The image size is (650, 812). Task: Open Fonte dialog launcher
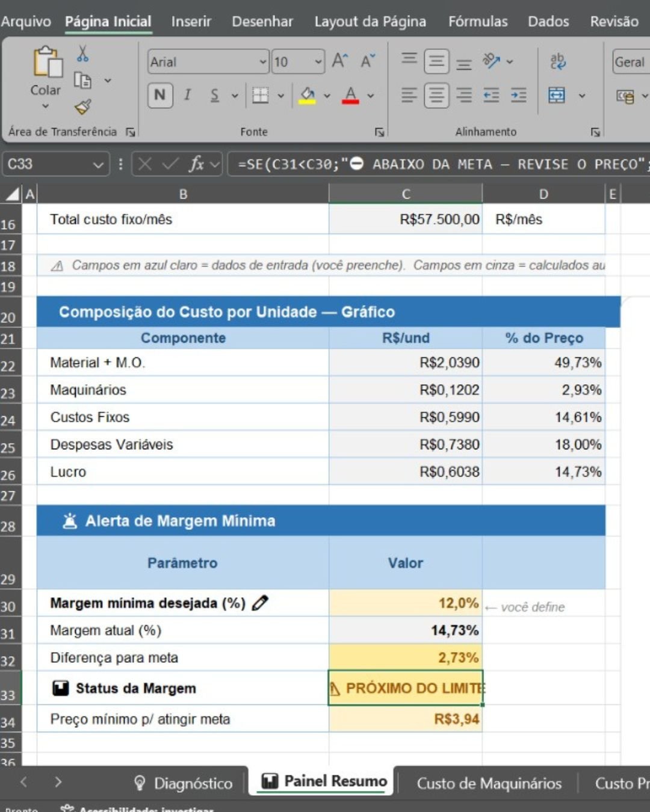pyautogui.click(x=380, y=132)
